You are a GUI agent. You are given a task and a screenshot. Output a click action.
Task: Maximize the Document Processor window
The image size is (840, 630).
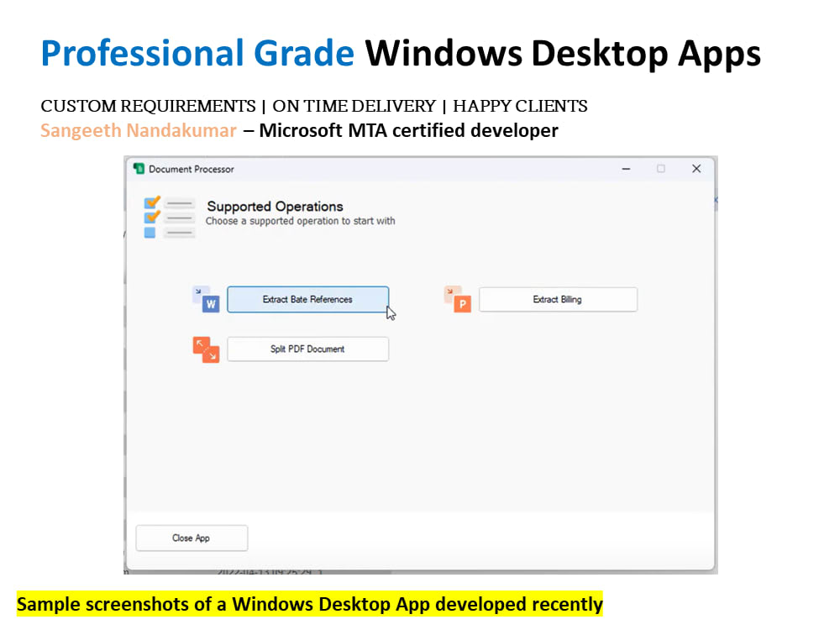(661, 169)
